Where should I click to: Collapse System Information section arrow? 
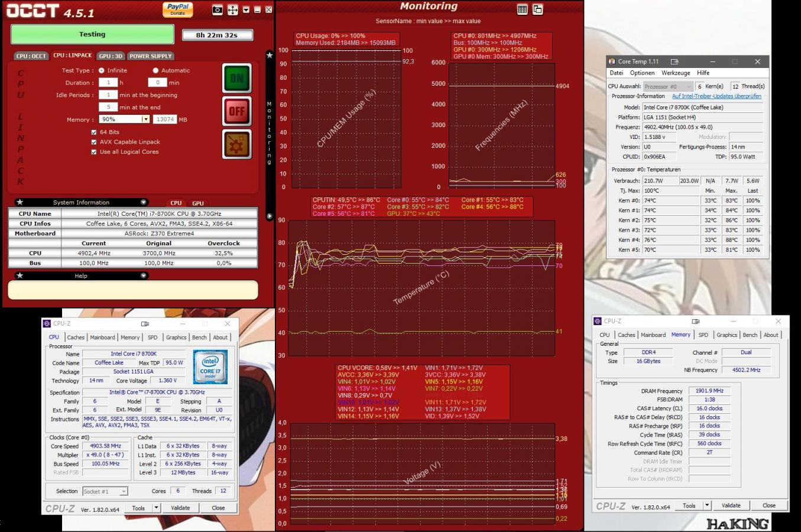coord(143,202)
